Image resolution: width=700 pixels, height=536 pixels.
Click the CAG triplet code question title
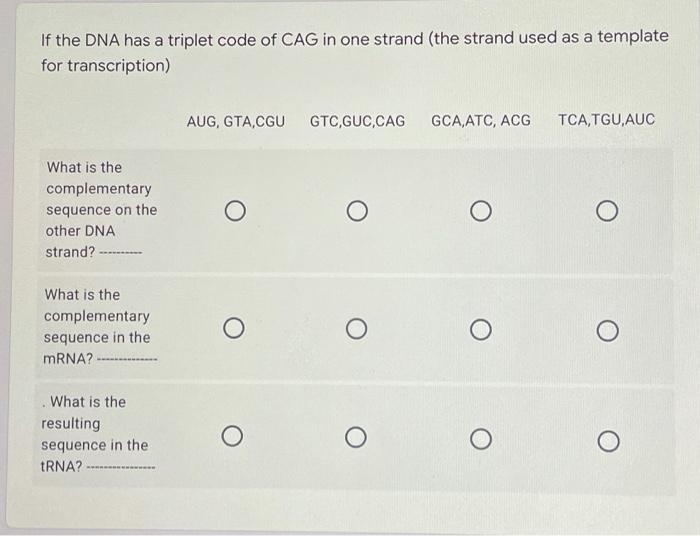coord(354,51)
